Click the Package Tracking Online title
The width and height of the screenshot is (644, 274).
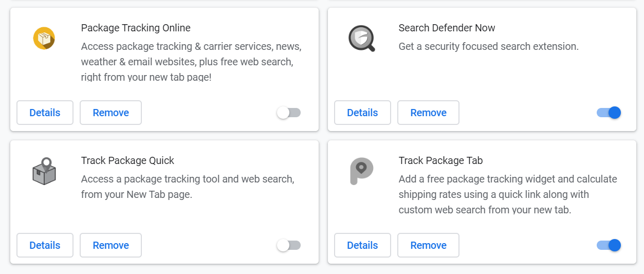point(136,28)
